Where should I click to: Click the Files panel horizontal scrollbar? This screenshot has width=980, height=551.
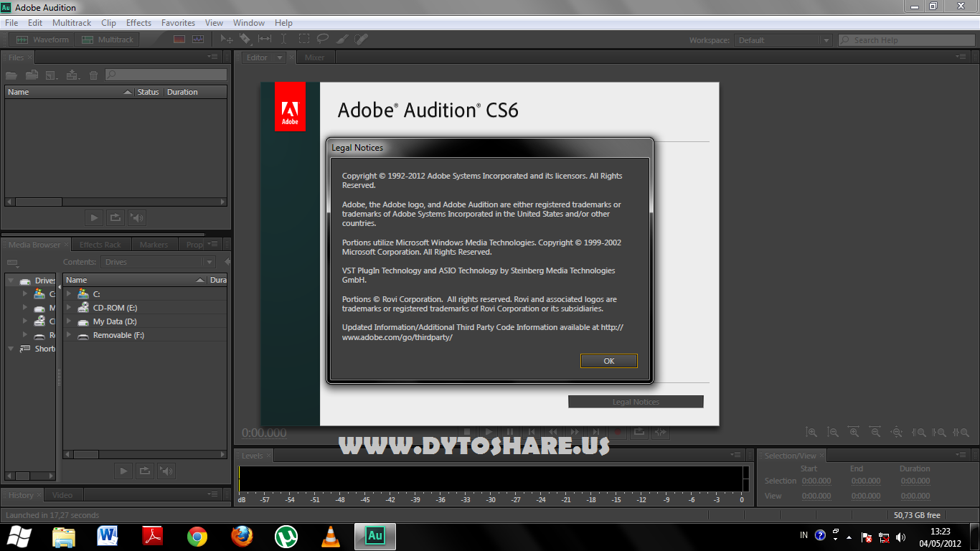(115, 202)
